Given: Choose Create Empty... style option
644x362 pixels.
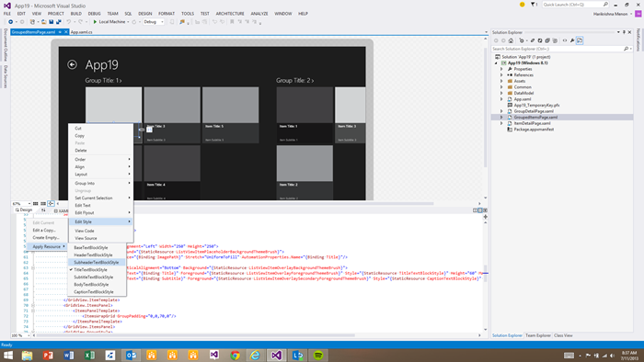Looking at the screenshot, I should pyautogui.click(x=46, y=238).
